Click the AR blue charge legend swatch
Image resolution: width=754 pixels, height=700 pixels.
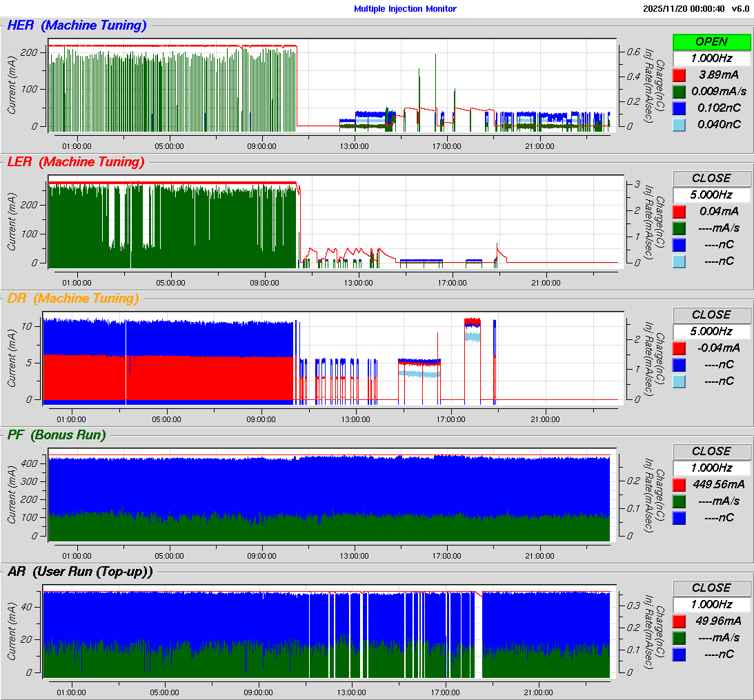[x=679, y=654]
